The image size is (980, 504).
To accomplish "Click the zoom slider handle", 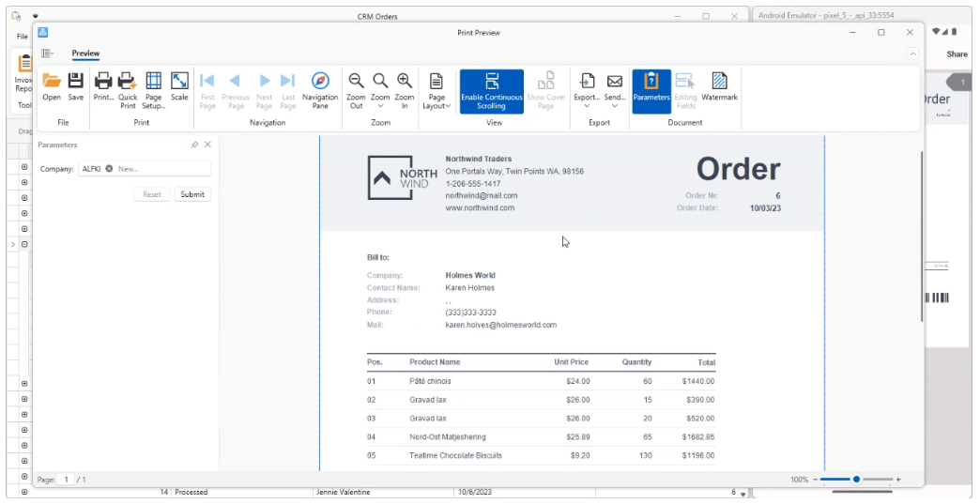I will [x=856, y=479].
